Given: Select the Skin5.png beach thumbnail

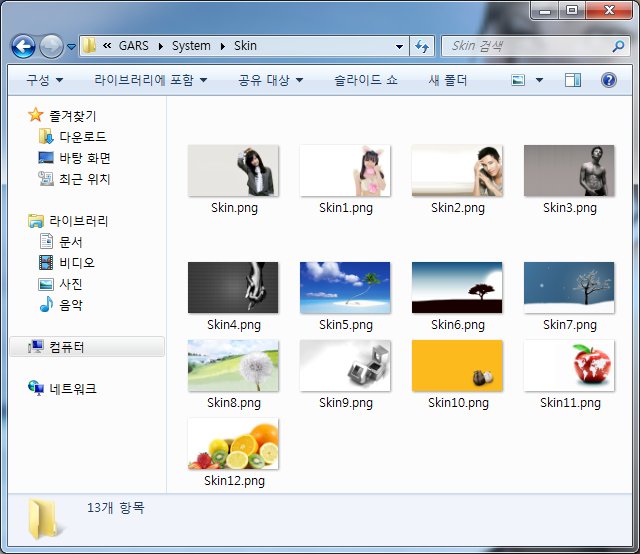Looking at the screenshot, I should click(x=345, y=288).
